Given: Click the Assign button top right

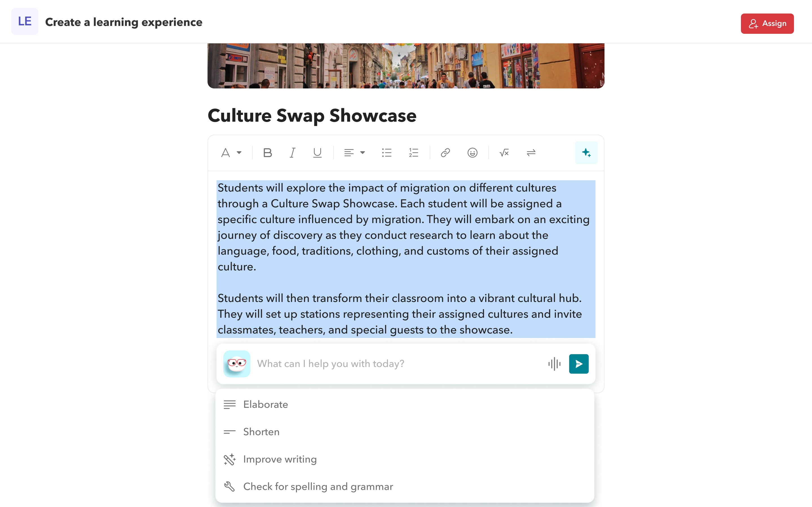Looking at the screenshot, I should pyautogui.click(x=768, y=23).
